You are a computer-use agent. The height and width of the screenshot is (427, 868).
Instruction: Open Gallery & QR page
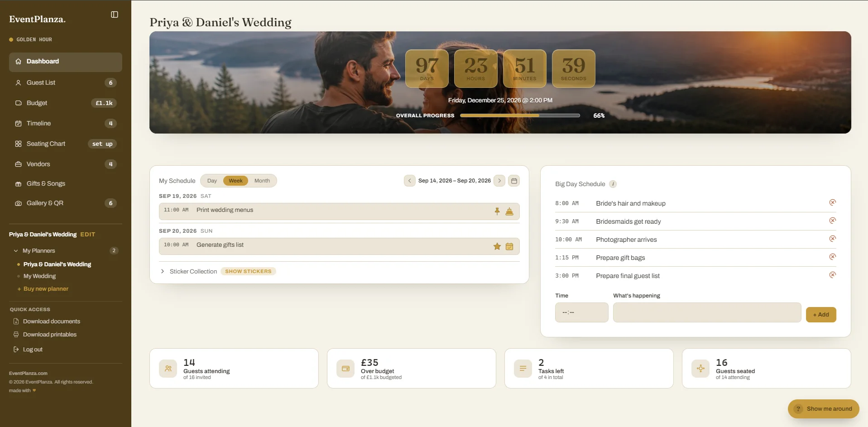pos(66,203)
